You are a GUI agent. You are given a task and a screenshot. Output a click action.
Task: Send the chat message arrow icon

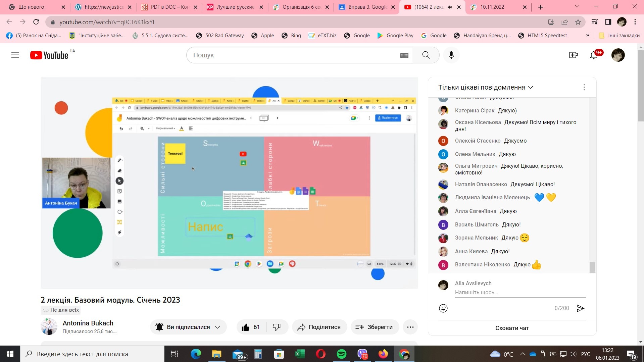point(581,308)
